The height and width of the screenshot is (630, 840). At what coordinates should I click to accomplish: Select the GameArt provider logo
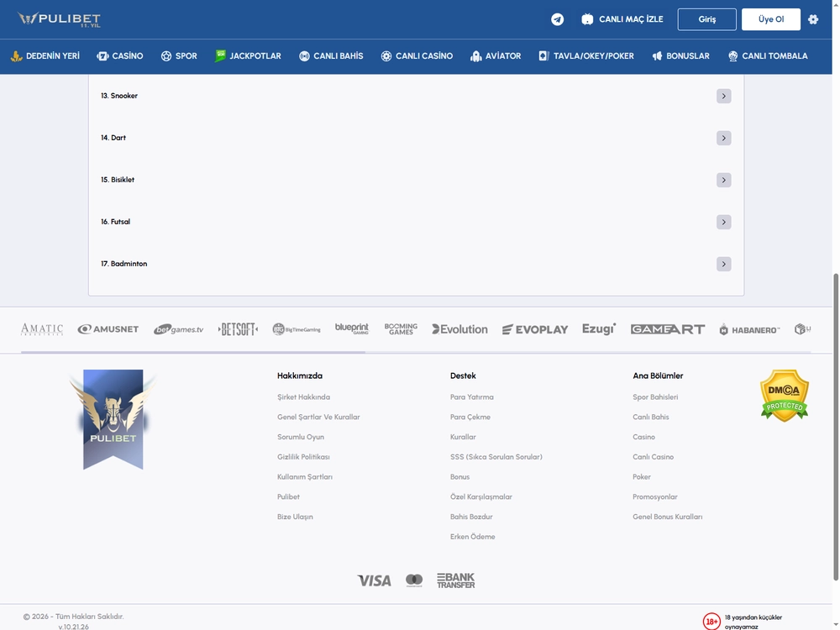(x=668, y=329)
